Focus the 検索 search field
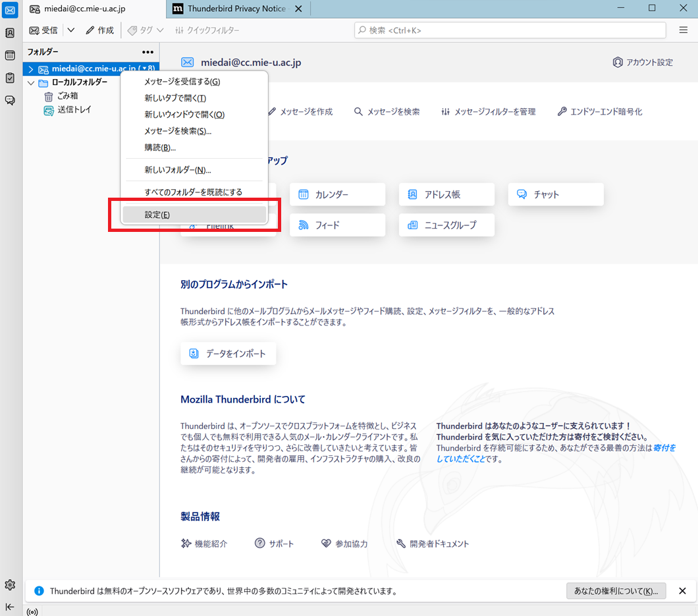 pyautogui.click(x=510, y=30)
